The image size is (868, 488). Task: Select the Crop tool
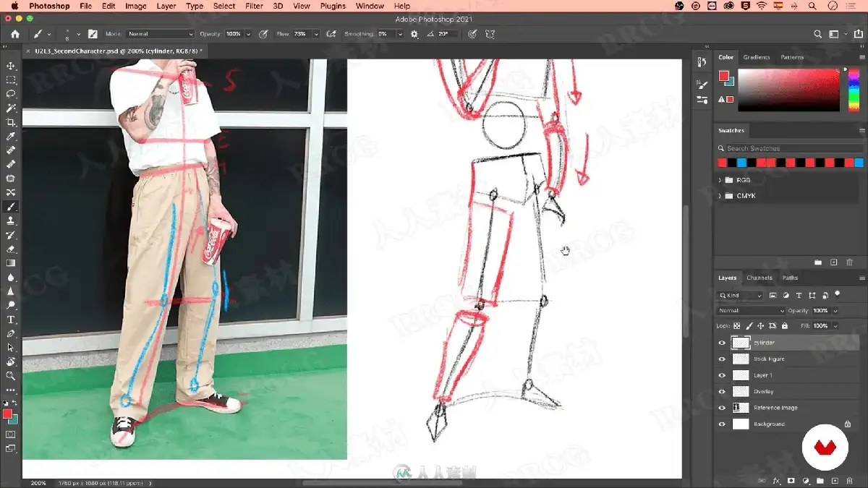(11, 122)
